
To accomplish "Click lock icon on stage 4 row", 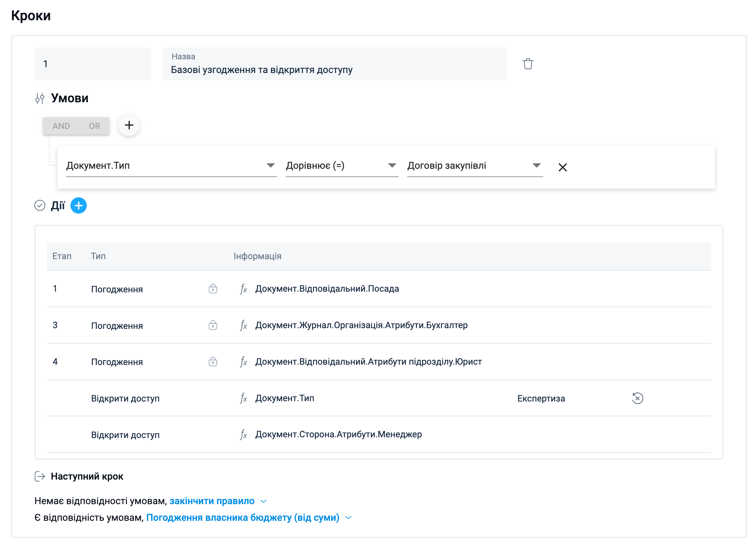I will [213, 362].
